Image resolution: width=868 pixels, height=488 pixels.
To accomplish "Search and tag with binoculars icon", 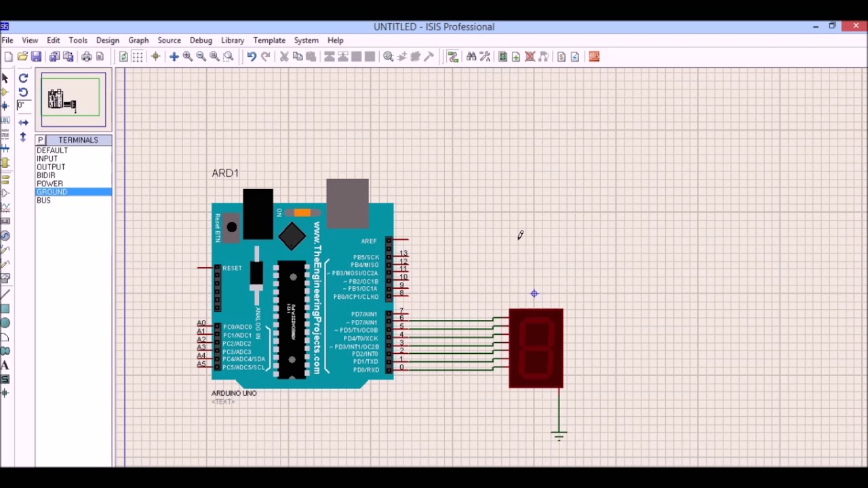I will coord(471,57).
